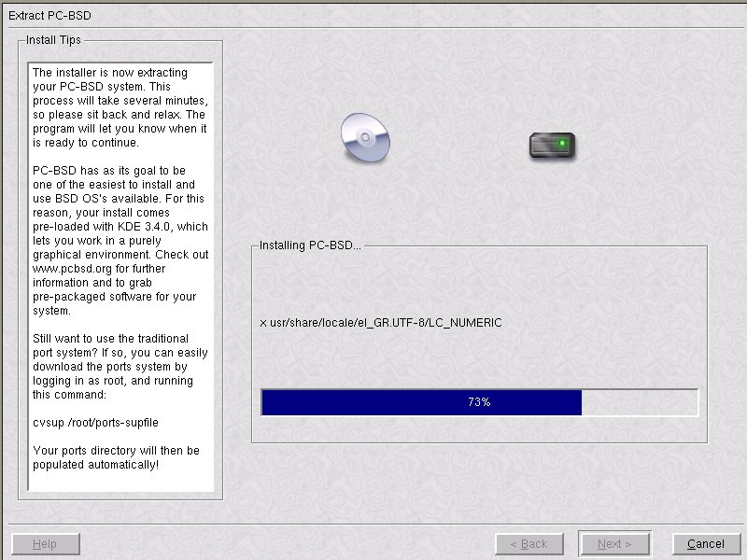Viewport: 747px width, 560px height.
Task: Click the 'Extract PC-BSD' heading
Action: click(x=49, y=16)
